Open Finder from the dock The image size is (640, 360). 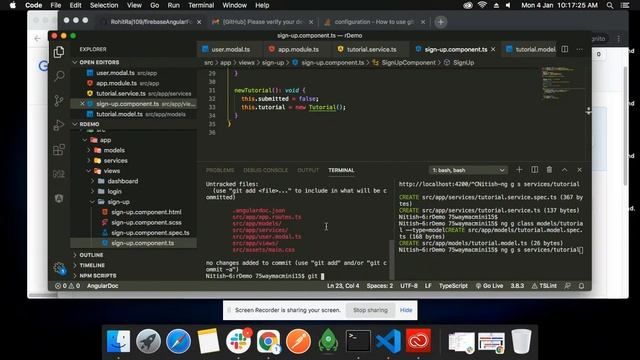coord(118,341)
